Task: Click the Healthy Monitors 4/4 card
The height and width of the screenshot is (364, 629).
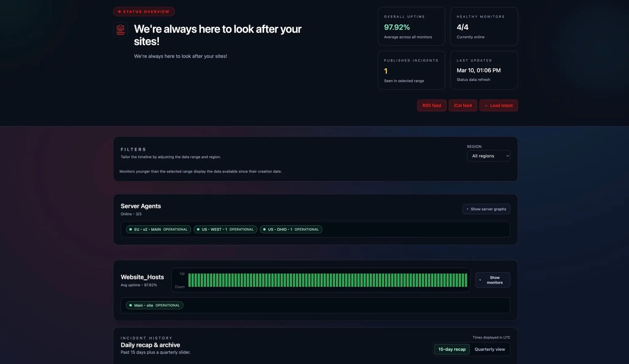Action: (x=484, y=26)
